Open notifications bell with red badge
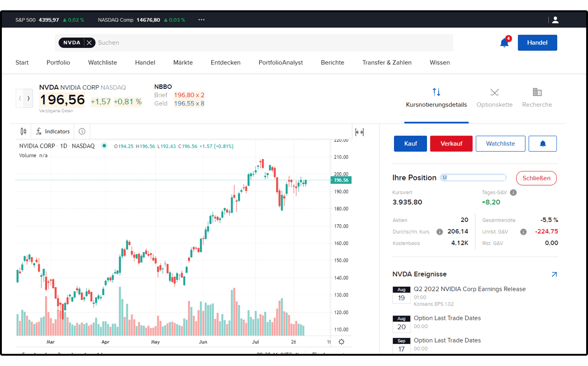Image resolution: width=588 pixels, height=366 pixels. pos(505,42)
